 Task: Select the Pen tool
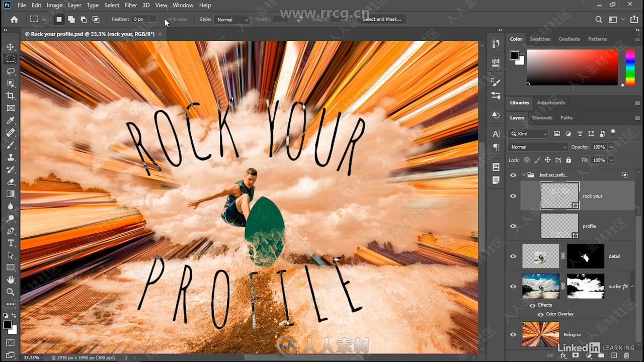point(11,231)
